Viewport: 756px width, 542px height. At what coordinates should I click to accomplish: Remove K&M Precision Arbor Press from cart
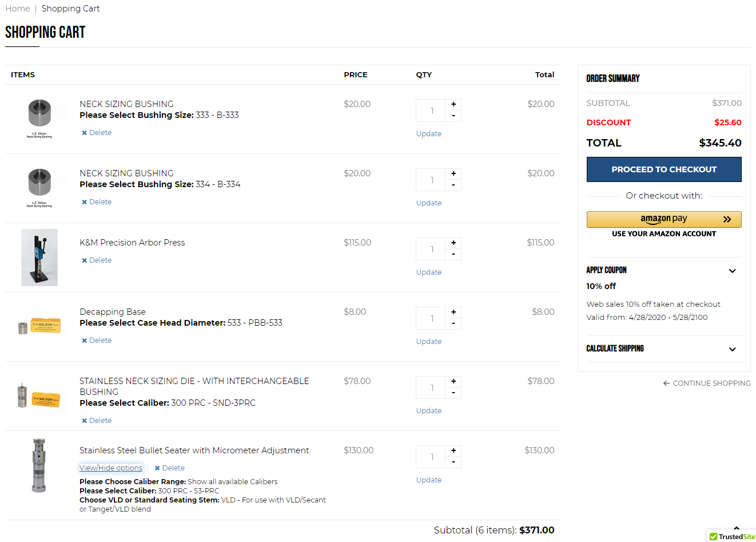coord(96,260)
